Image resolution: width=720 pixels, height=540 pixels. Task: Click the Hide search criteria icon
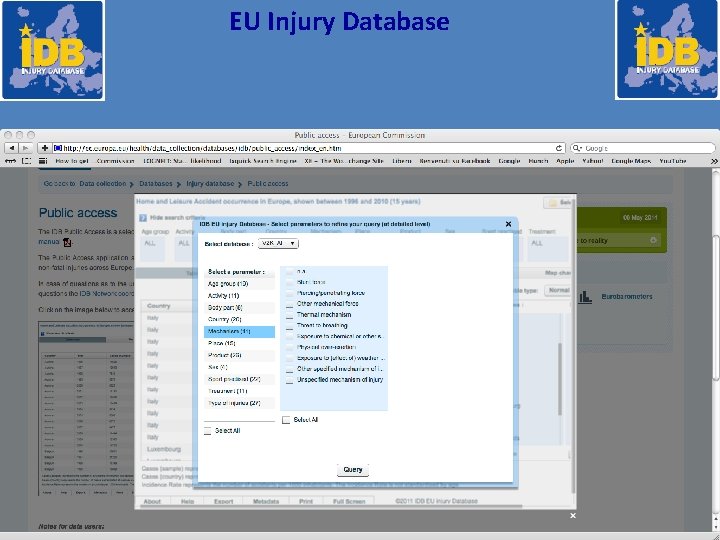click(x=143, y=218)
